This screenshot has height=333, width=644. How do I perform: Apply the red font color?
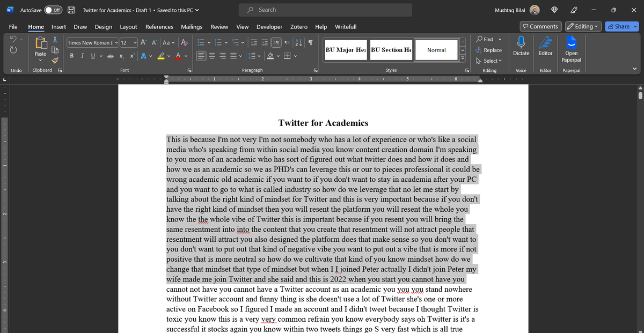pyautogui.click(x=178, y=56)
